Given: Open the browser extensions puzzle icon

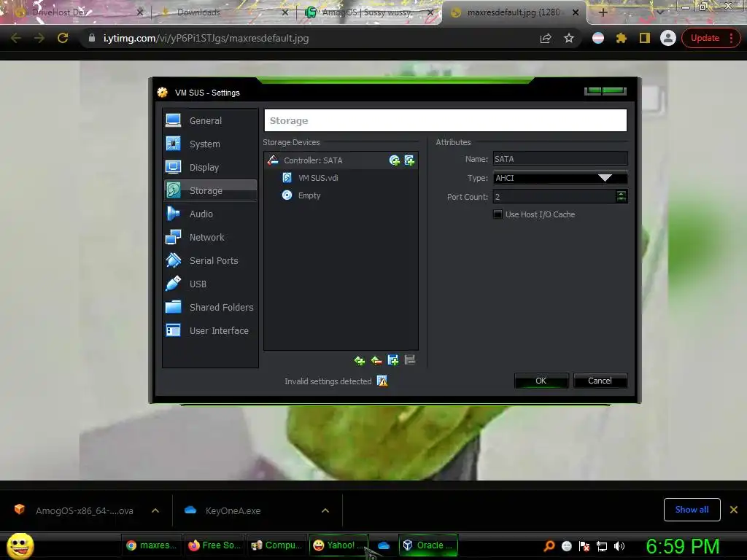Looking at the screenshot, I should pos(621,38).
